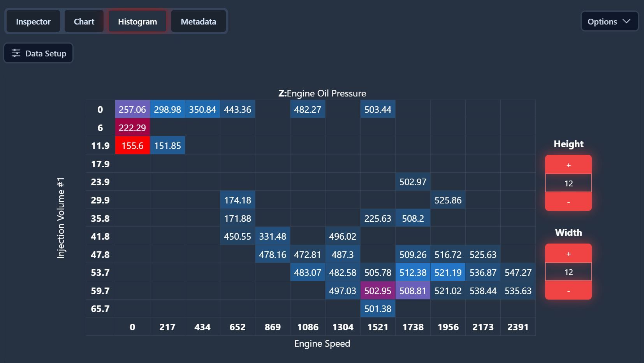Click the bright blue cell 512.38
Image resolution: width=644 pixels, height=363 pixels.
coord(413,272)
